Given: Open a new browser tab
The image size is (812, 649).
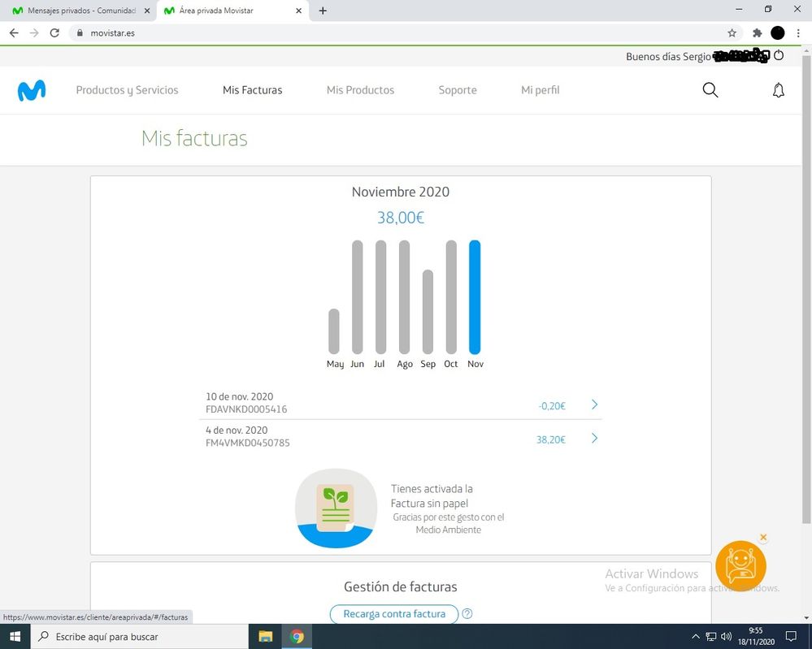Looking at the screenshot, I should click(323, 11).
